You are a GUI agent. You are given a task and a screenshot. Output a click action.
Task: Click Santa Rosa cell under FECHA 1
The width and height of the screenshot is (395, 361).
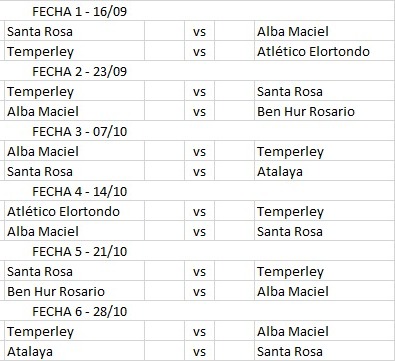tap(75, 31)
